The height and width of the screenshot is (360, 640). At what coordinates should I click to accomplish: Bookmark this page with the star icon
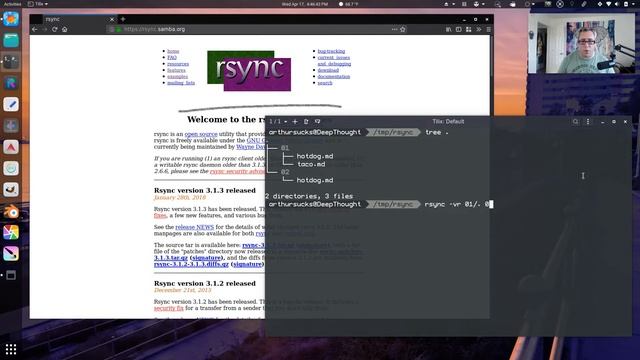(403, 29)
